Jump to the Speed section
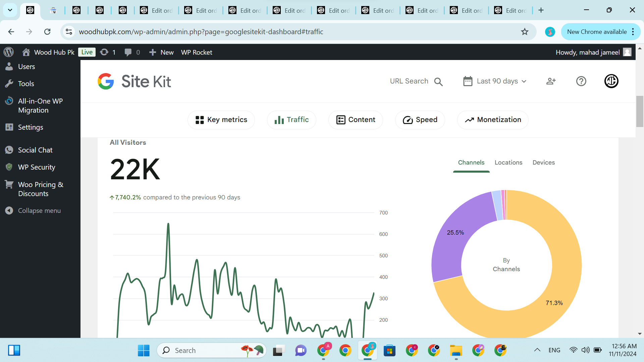644x362 pixels. pos(420,120)
